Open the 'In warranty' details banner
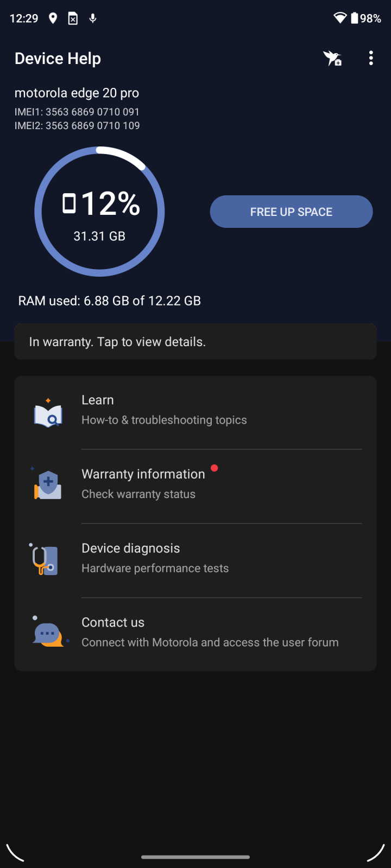The width and height of the screenshot is (391, 868). 195,342
